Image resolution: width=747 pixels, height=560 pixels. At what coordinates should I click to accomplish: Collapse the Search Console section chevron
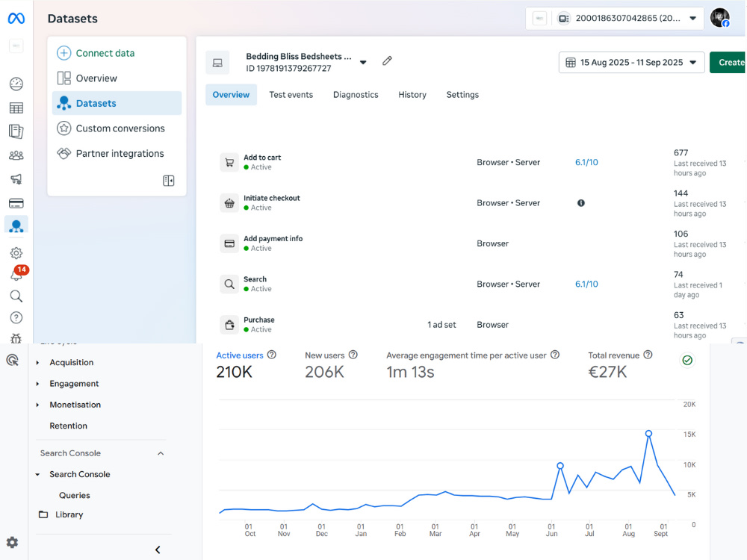(161, 453)
